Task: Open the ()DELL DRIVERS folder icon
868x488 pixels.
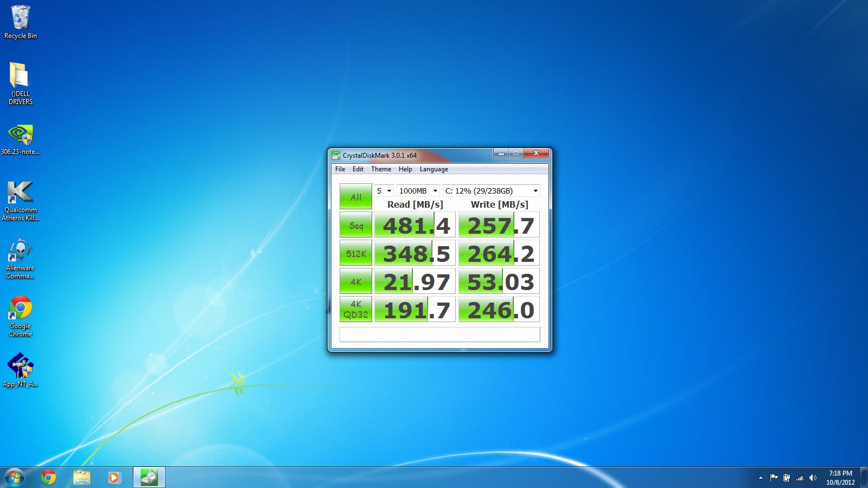Action: [x=21, y=83]
